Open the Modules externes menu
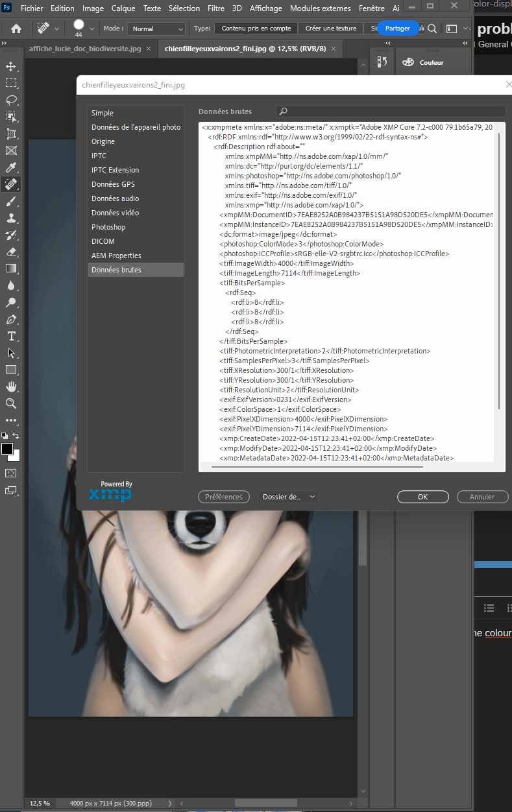The height and width of the screenshot is (812, 512). pos(321,8)
